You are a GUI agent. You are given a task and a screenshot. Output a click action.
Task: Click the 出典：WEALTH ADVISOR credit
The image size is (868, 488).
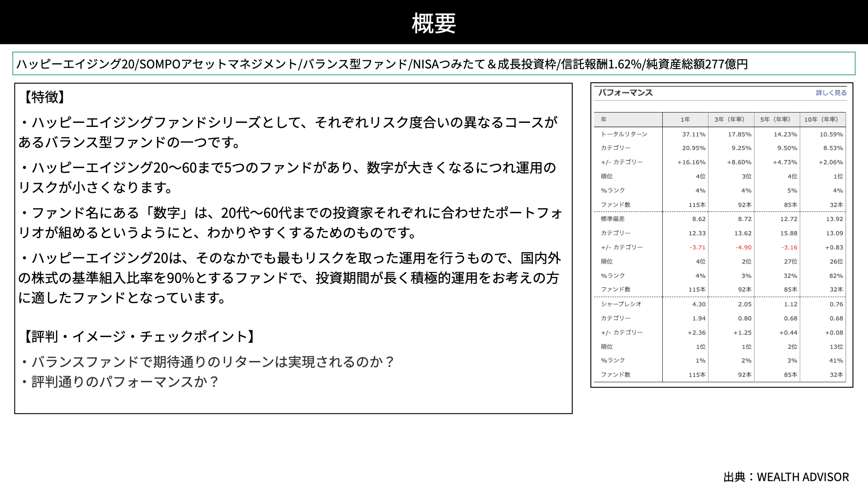[786, 477]
